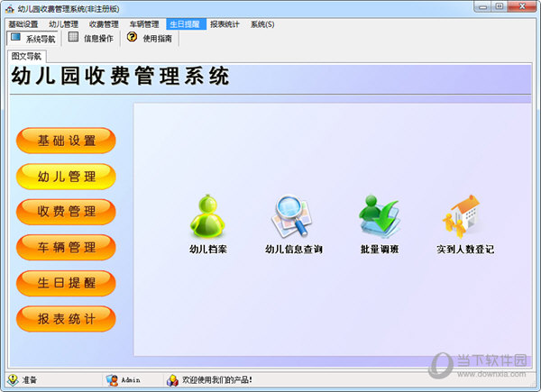Open the 幼儿档案 green person icon
The height and width of the screenshot is (392, 541).
click(x=207, y=216)
